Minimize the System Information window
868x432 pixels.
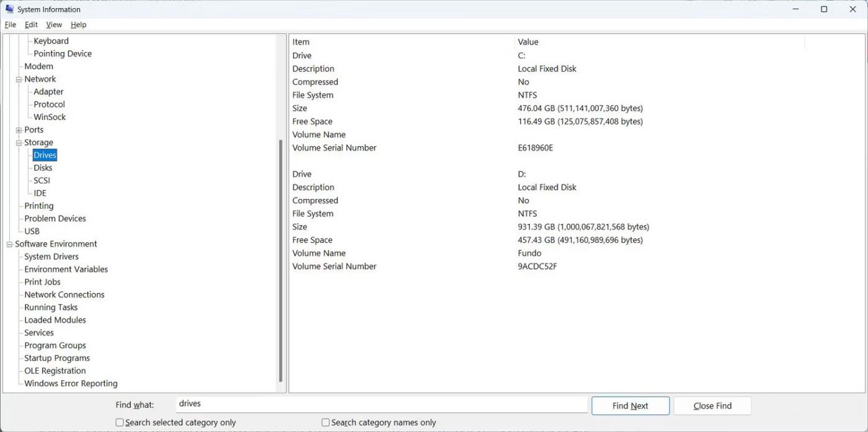(x=795, y=9)
